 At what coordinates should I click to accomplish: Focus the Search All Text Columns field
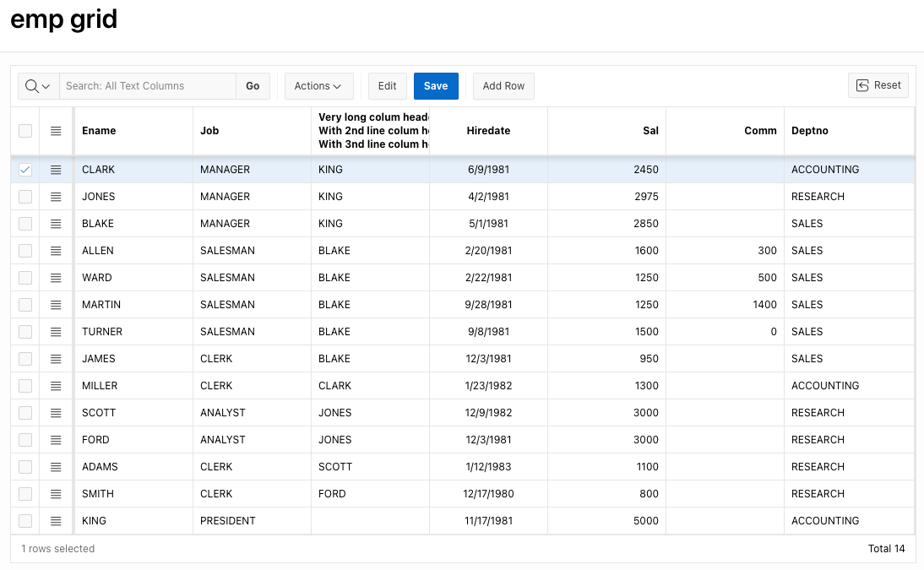148,86
